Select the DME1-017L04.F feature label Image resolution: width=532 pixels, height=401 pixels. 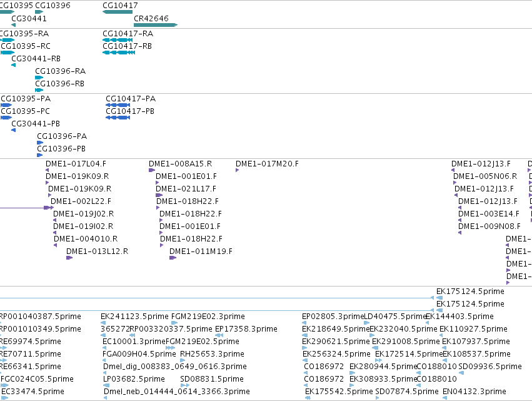[x=76, y=164]
